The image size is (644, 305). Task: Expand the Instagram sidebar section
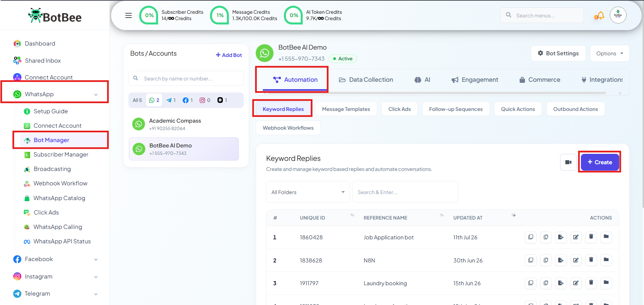(x=96, y=277)
